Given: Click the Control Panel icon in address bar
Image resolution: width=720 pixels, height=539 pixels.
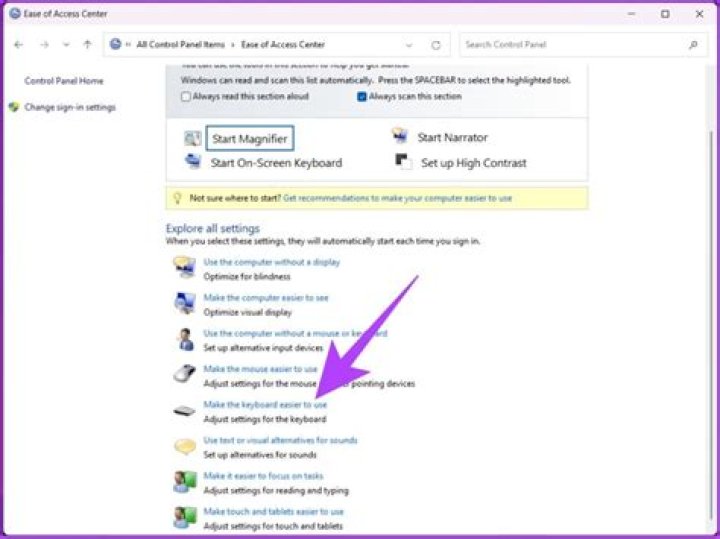Looking at the screenshot, I should tap(115, 44).
